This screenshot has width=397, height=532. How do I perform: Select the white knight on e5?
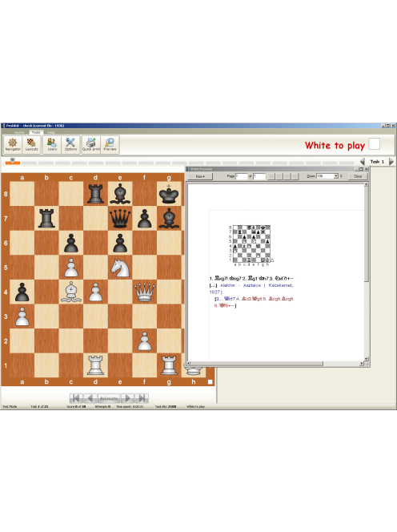(120, 268)
